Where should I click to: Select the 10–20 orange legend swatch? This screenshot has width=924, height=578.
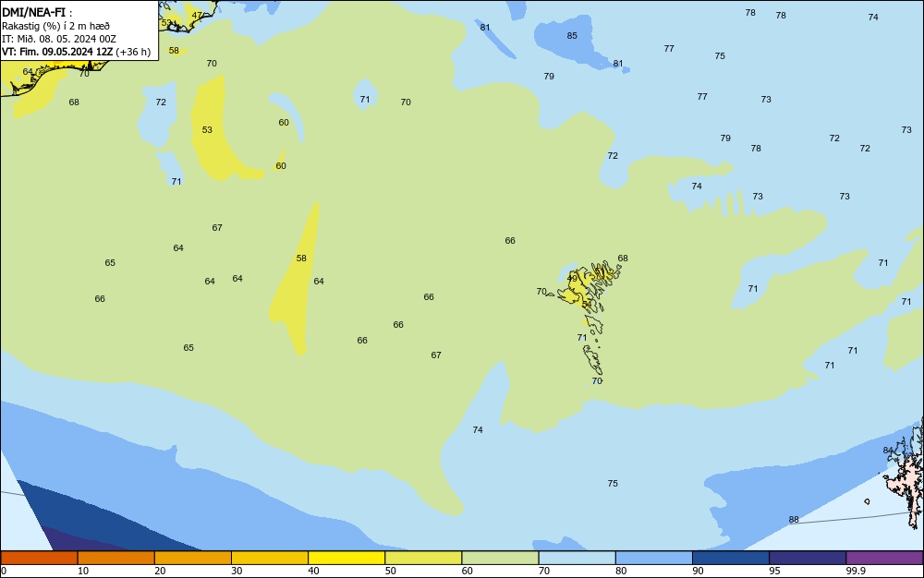point(116,558)
